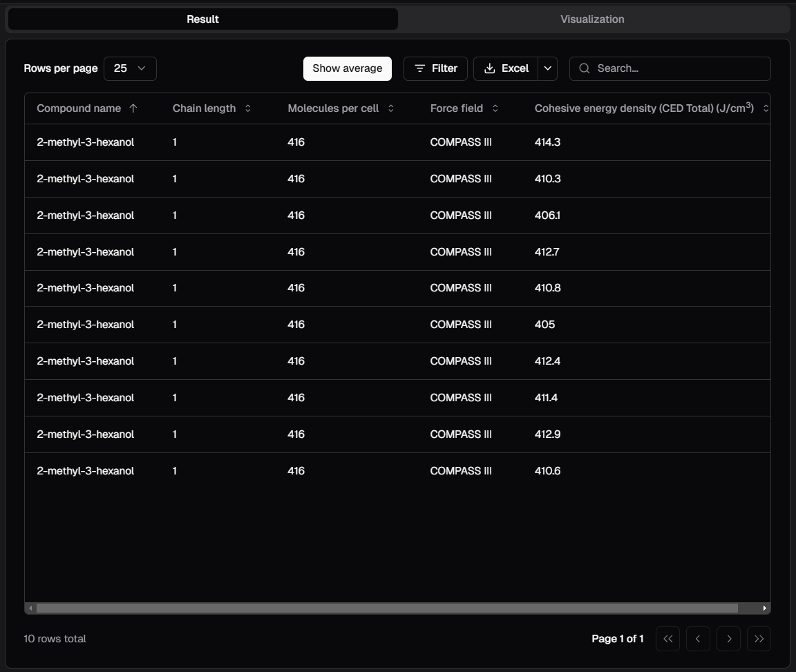Click the Chain length sort icon
Screen dimensions: 796x672
[248, 108]
